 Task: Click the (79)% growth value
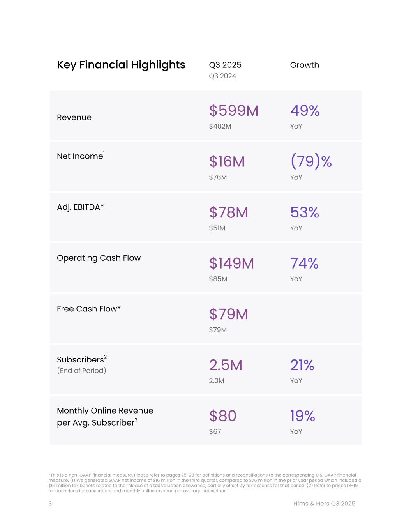(x=311, y=161)
